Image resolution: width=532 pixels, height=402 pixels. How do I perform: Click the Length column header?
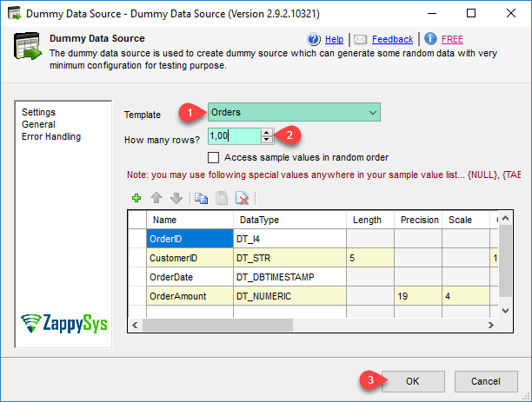pos(370,220)
